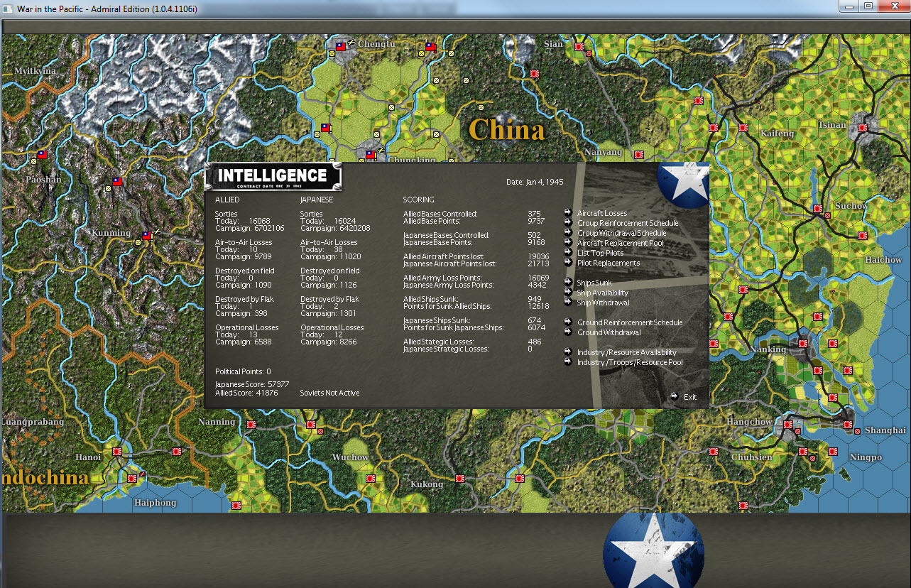Image resolution: width=911 pixels, height=588 pixels.
Task: Open the Group Reinforcement Schedule report
Action: [628, 223]
